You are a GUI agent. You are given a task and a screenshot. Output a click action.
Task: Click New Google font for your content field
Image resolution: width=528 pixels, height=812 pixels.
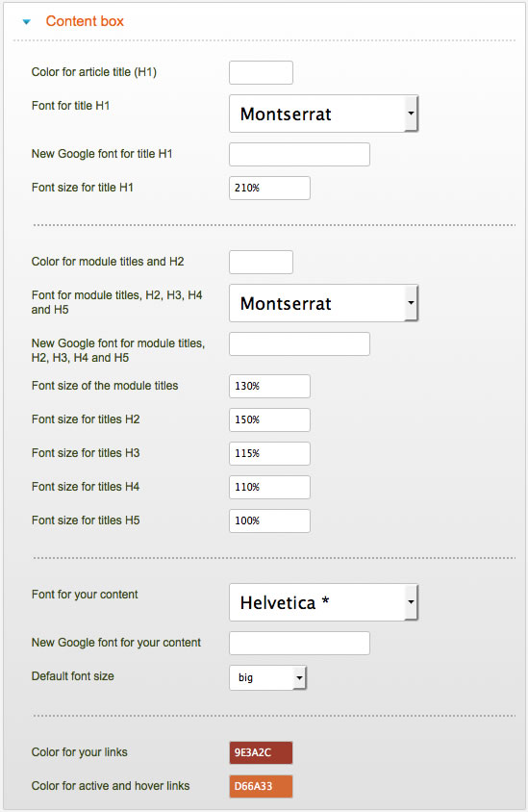click(299, 644)
